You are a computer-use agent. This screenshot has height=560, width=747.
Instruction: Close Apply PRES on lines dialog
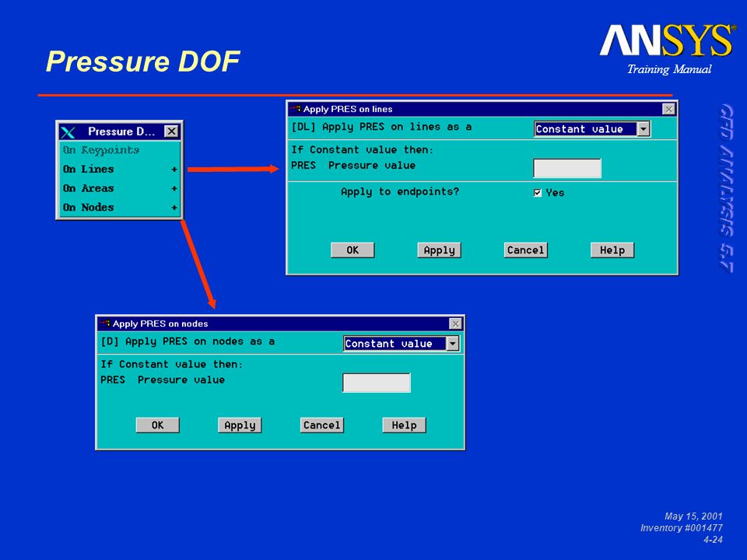tap(669, 109)
